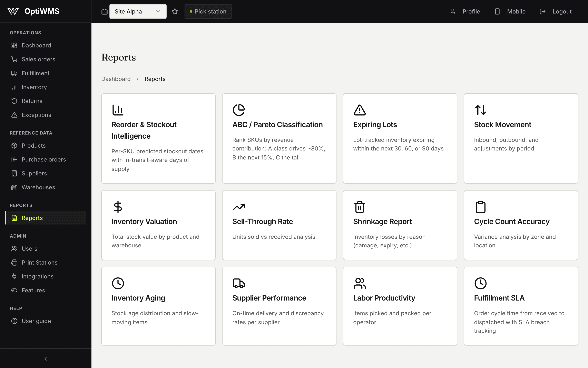The height and width of the screenshot is (368, 588).
Task: Click the Users people icon in sidebar
Action: click(14, 248)
